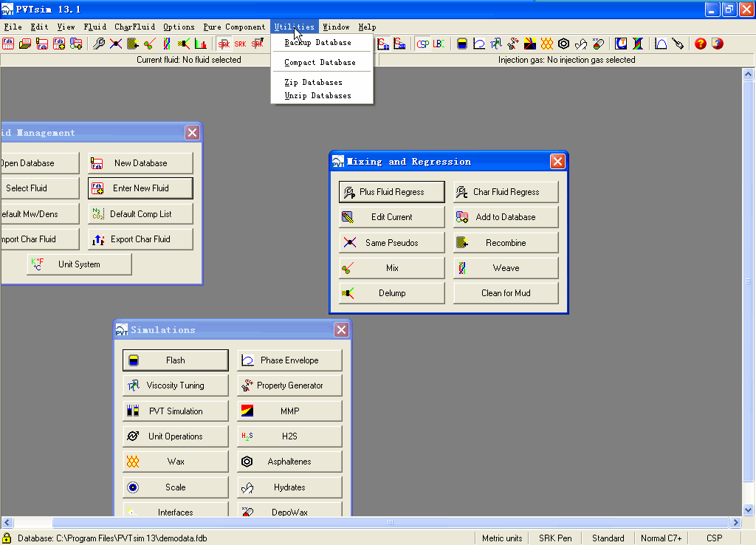Click the red question mark help icon
This screenshot has height=545, width=756.
click(701, 44)
